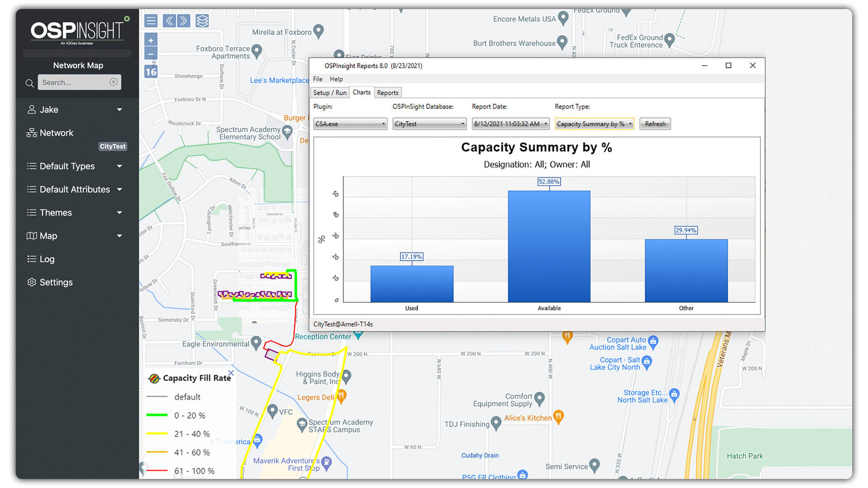Open the Plugin CSA.exe dropdown
Viewport: 868px width, 488px height.
click(350, 124)
